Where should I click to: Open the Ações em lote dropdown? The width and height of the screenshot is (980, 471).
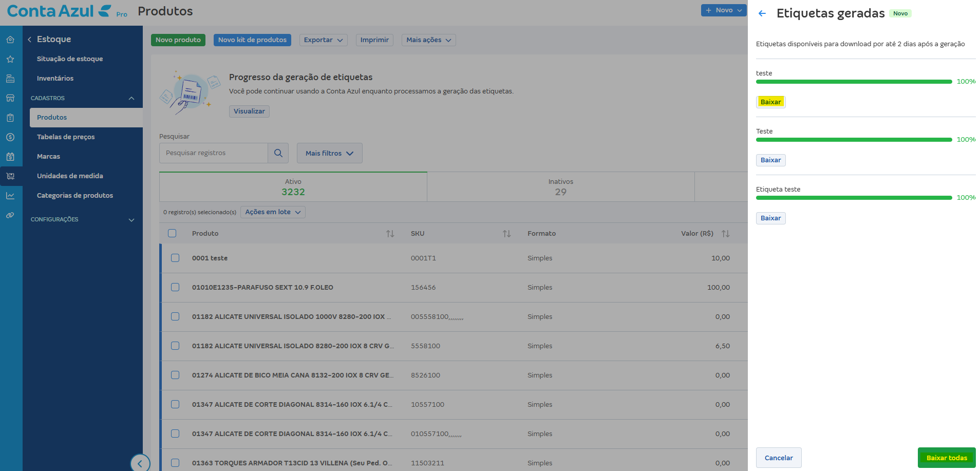tap(273, 212)
